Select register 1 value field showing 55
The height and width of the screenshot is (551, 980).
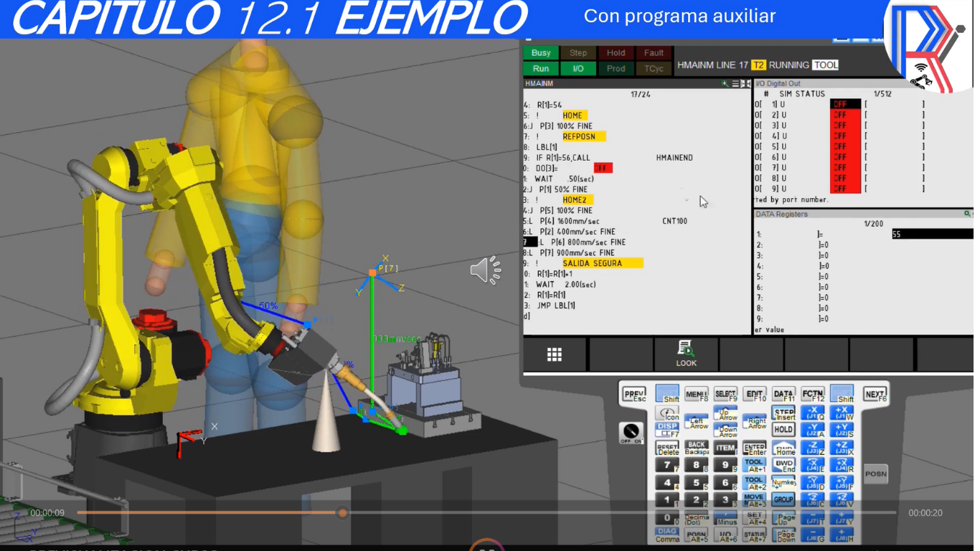pos(931,234)
